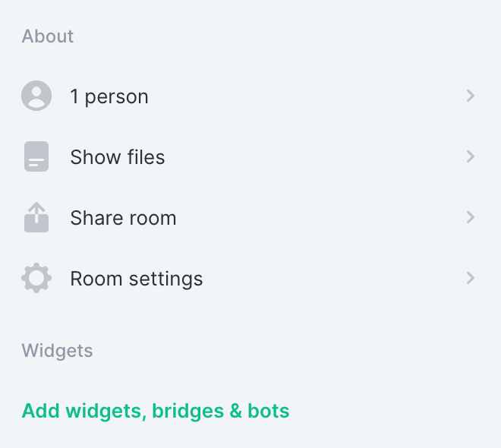Click the word 'bots' in green link
The height and width of the screenshot is (448, 501).
pyautogui.click(x=269, y=411)
